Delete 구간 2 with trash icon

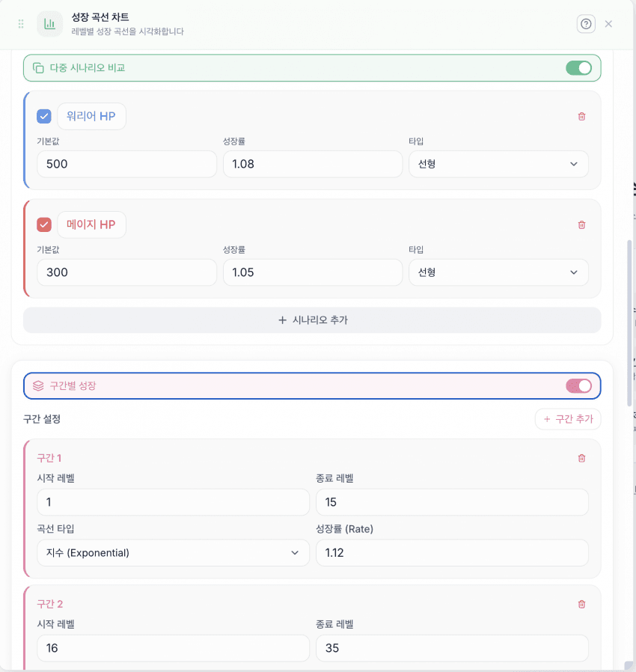pyautogui.click(x=581, y=604)
